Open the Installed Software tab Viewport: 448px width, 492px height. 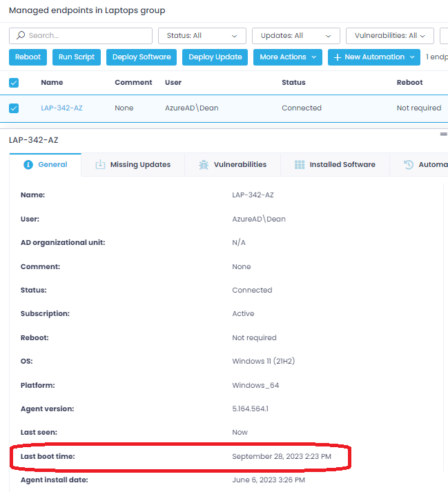point(335,165)
